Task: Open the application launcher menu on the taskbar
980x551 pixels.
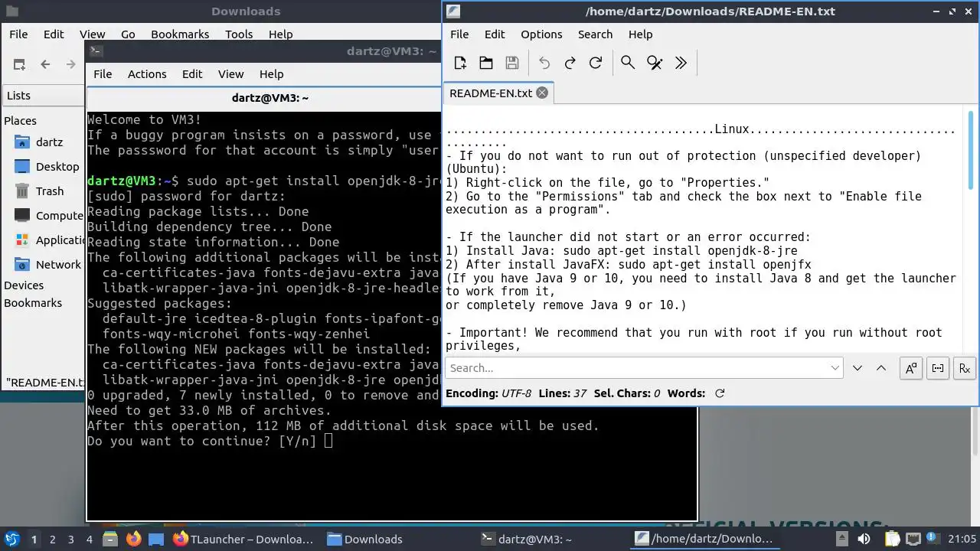Action: 11,539
